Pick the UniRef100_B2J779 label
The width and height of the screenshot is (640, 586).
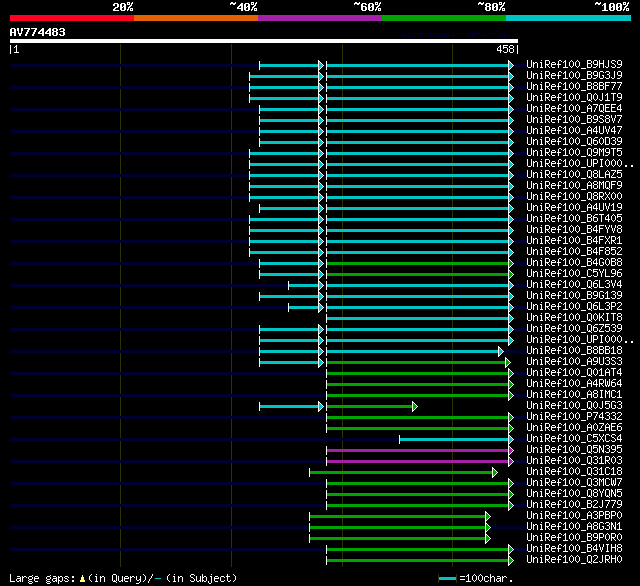[x=574, y=505]
